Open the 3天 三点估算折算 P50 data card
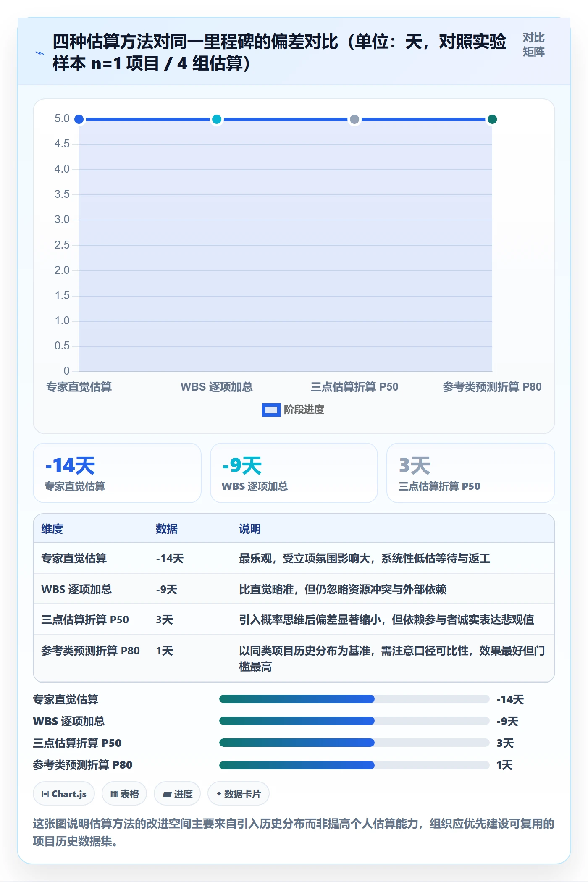 click(471, 473)
